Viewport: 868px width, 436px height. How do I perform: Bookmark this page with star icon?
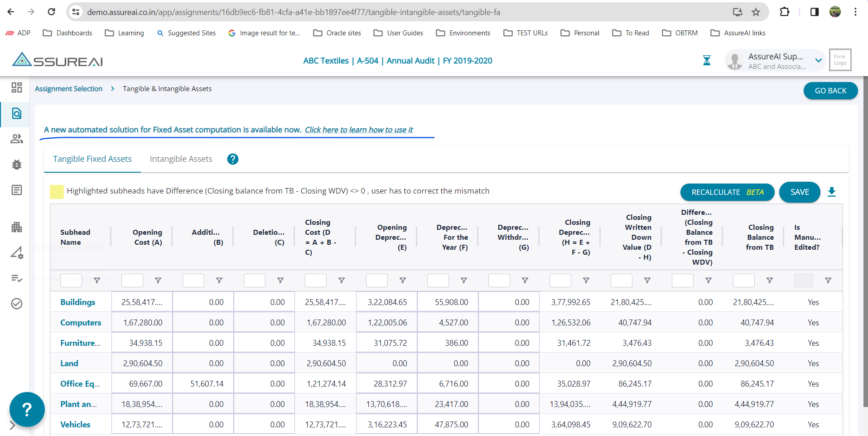(x=756, y=12)
